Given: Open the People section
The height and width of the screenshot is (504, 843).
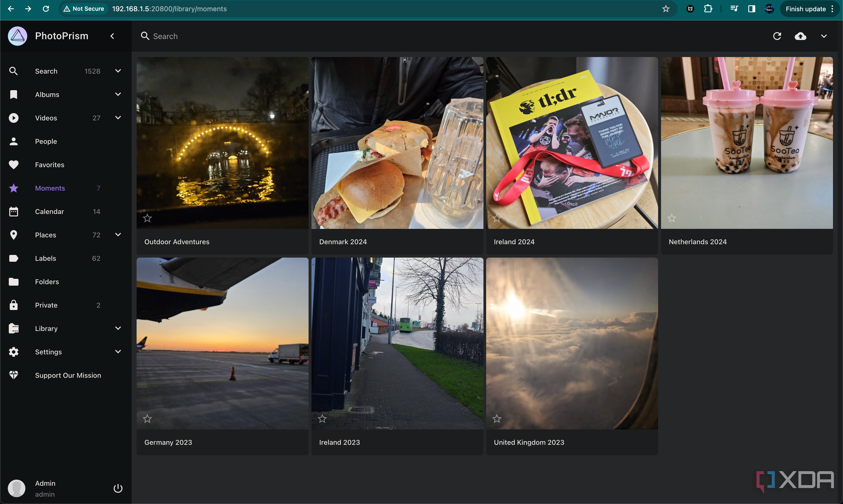Looking at the screenshot, I should [x=46, y=142].
